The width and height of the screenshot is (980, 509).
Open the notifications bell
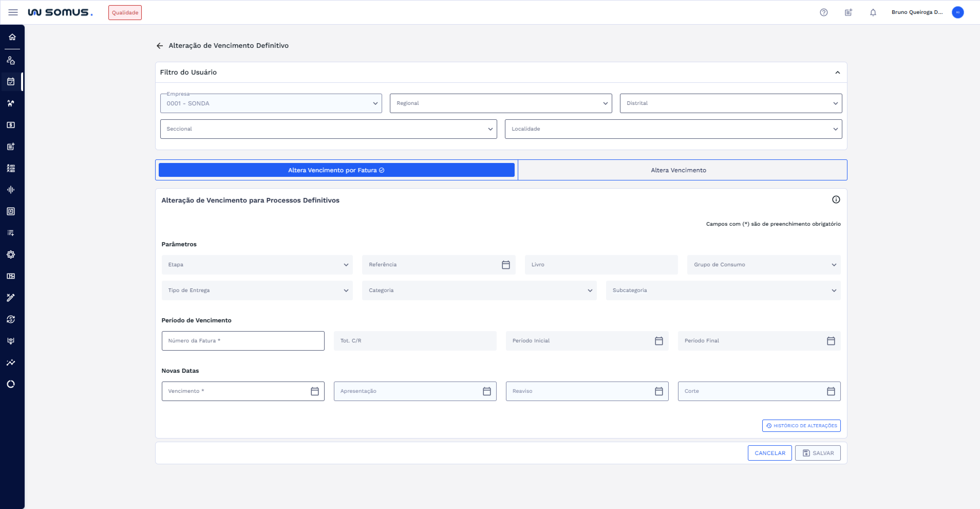point(873,12)
